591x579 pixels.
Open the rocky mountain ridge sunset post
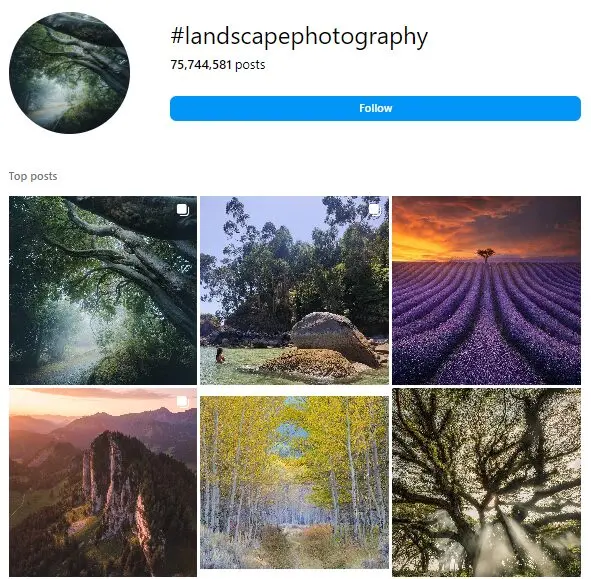click(103, 482)
